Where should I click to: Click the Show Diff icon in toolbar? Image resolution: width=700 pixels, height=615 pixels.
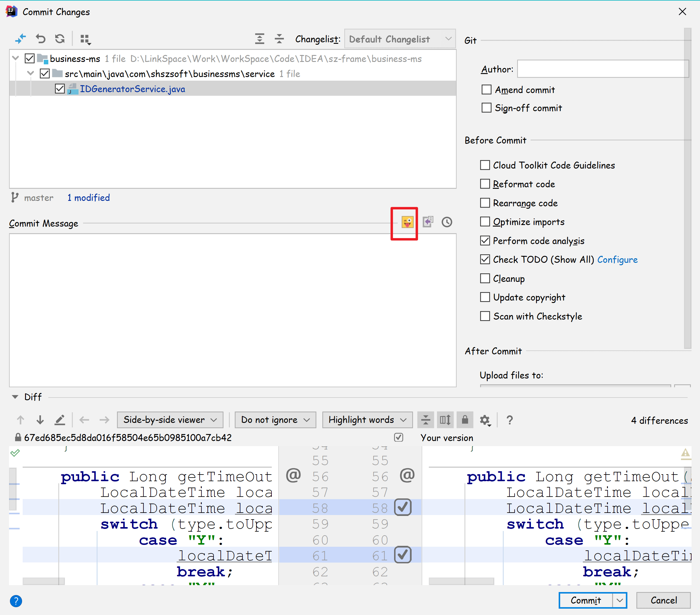(x=21, y=39)
